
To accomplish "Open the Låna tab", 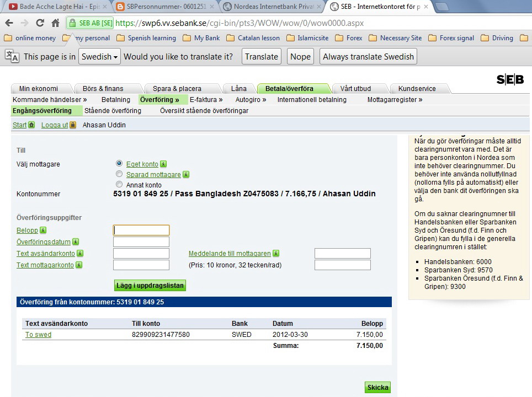I will [x=239, y=88].
